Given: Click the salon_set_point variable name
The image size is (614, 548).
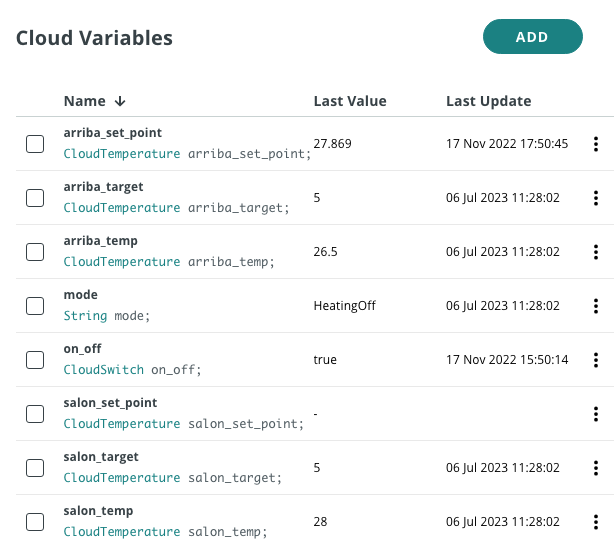Looking at the screenshot, I should (x=110, y=403).
